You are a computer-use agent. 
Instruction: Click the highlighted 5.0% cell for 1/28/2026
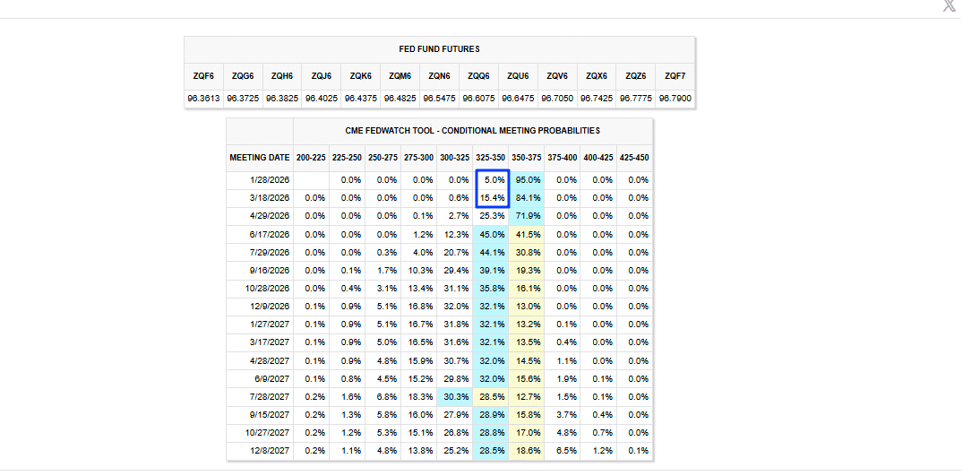pyautogui.click(x=494, y=180)
